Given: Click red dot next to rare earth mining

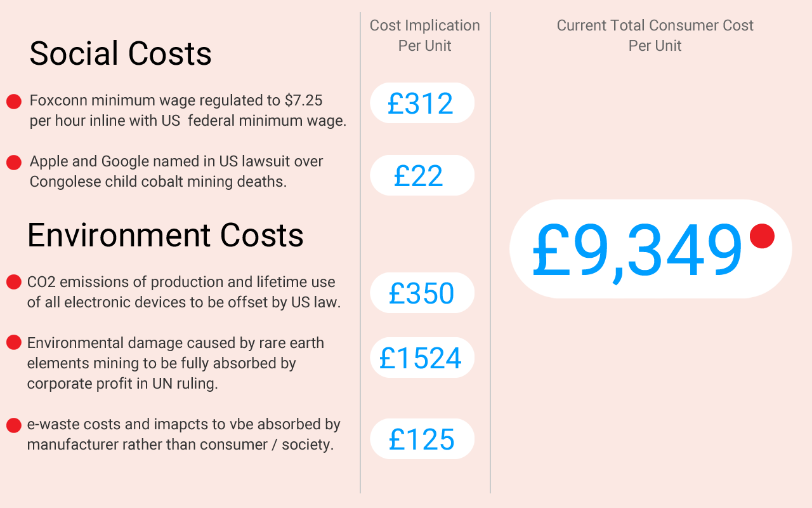Looking at the screenshot, I should tap(14, 343).
